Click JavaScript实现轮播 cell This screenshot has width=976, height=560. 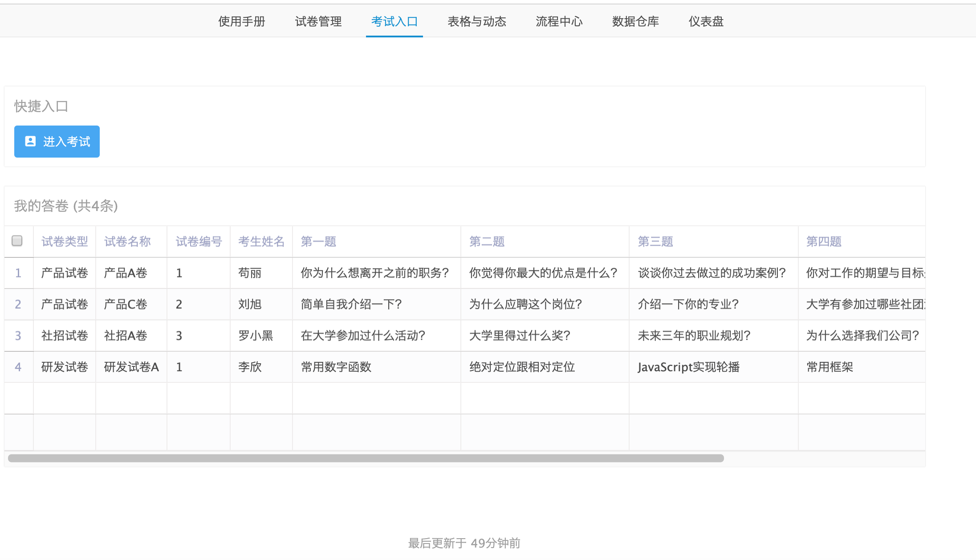pyautogui.click(x=688, y=367)
